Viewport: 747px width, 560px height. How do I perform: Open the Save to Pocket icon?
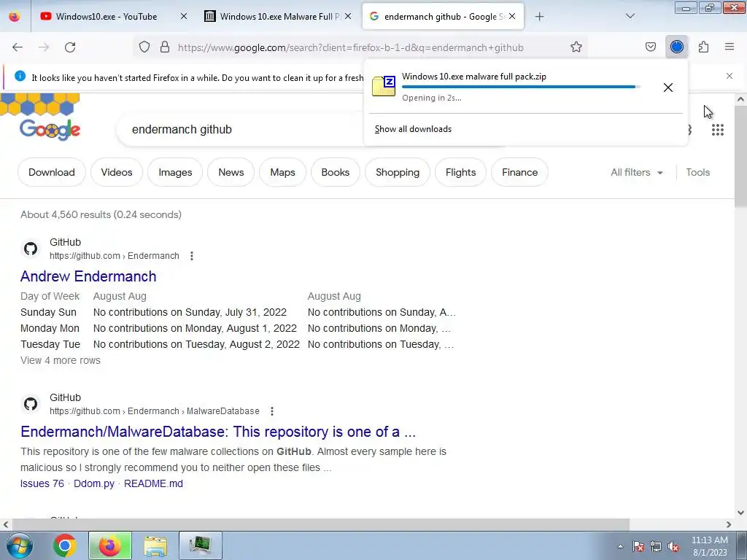(x=651, y=47)
